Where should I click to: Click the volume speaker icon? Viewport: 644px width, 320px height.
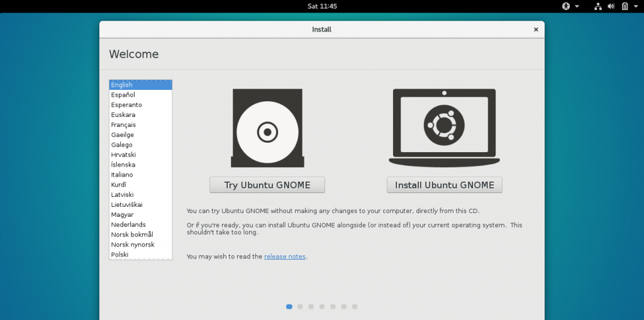pos(611,6)
